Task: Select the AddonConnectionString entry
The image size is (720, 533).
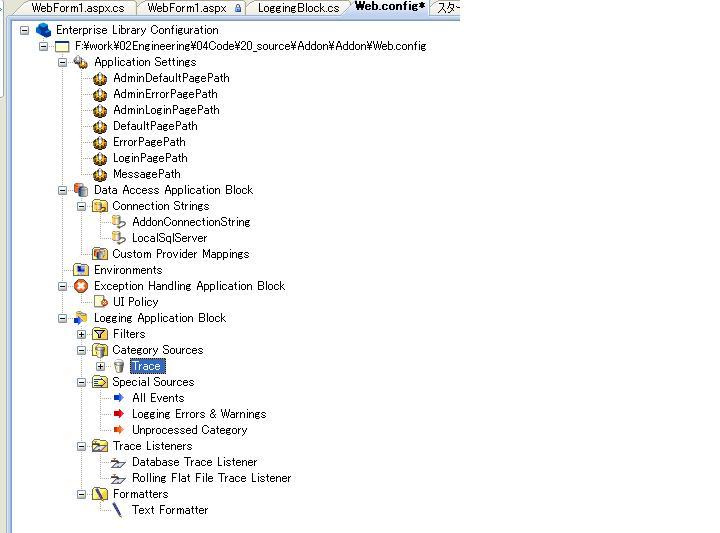Action: 191,222
